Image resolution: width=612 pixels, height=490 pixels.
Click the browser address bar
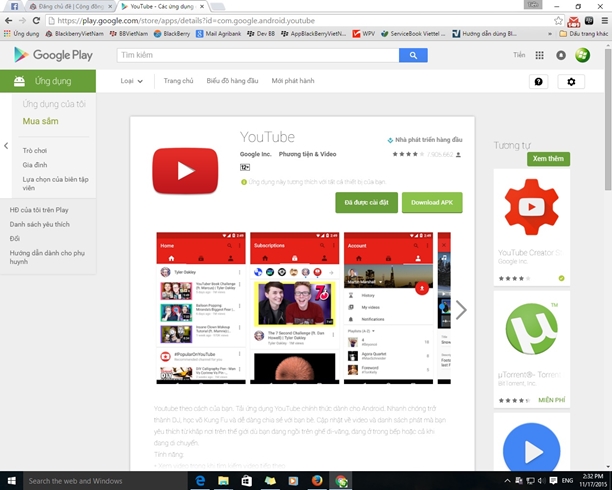[301, 21]
